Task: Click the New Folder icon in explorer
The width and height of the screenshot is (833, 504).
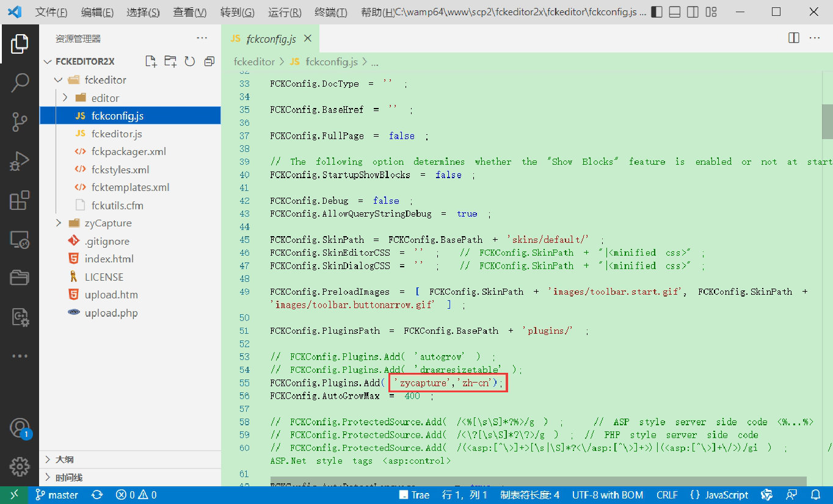Action: pos(170,61)
